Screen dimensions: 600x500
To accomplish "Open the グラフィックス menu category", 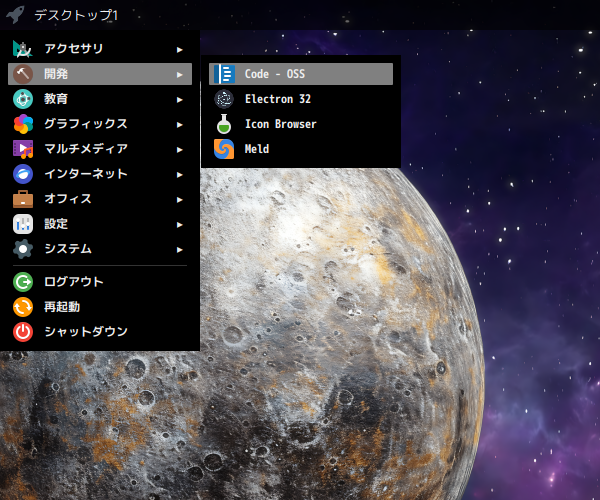I will pos(100,124).
